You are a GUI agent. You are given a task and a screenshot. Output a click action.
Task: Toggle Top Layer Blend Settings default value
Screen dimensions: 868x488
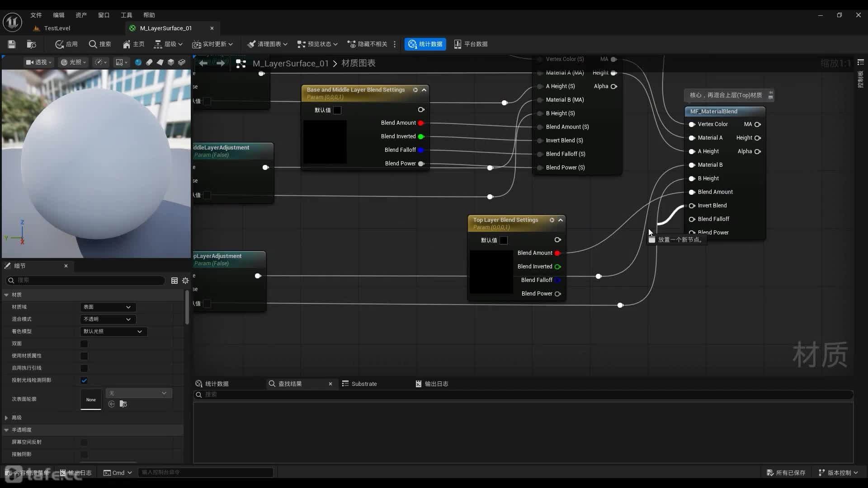pos(504,240)
